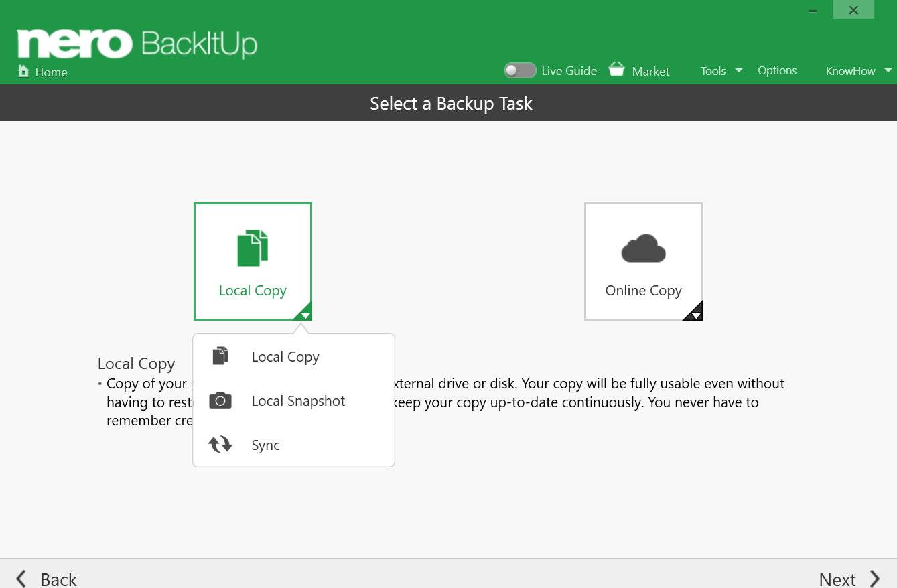This screenshot has height=588, width=897.
Task: Minimize the Nero BackItUp window
Action: (x=813, y=10)
